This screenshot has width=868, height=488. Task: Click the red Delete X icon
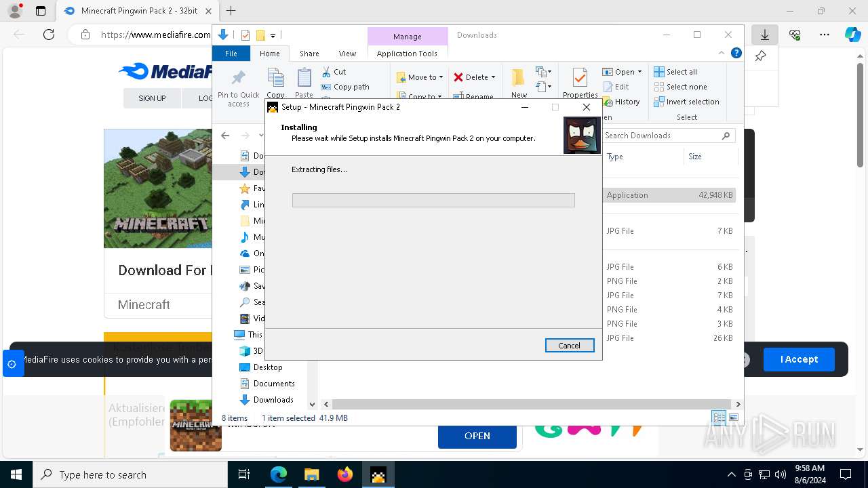458,77
